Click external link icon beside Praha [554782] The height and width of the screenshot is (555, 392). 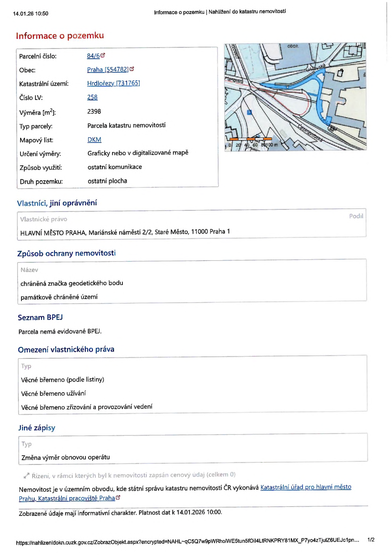coord(132,69)
